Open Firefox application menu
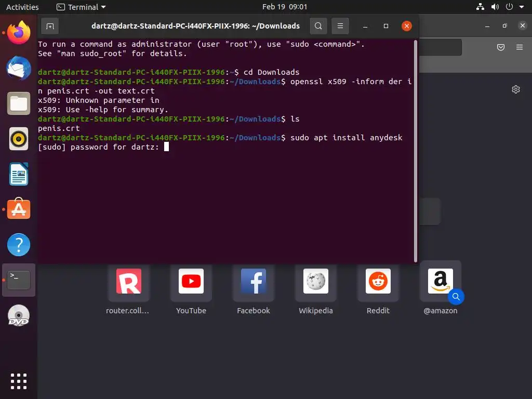 [520, 47]
